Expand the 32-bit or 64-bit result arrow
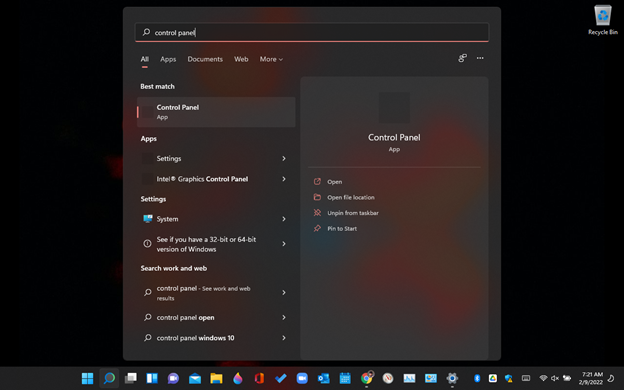This screenshot has height=390, width=624. click(284, 244)
